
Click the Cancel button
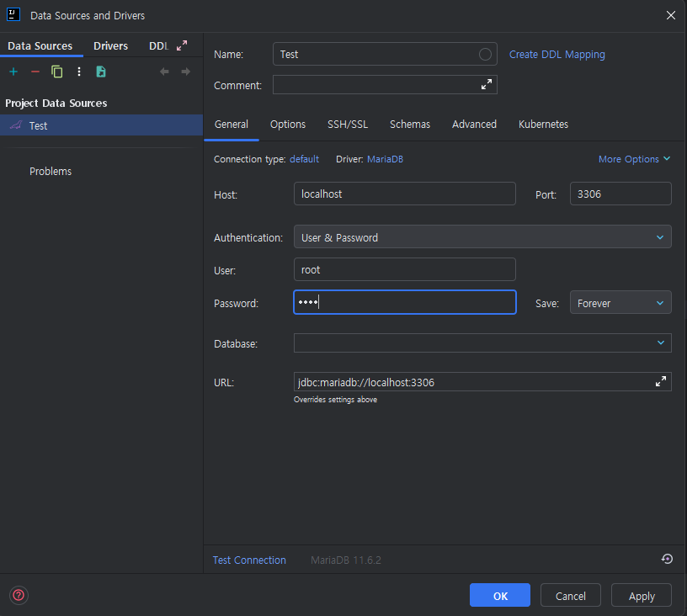[571, 595]
